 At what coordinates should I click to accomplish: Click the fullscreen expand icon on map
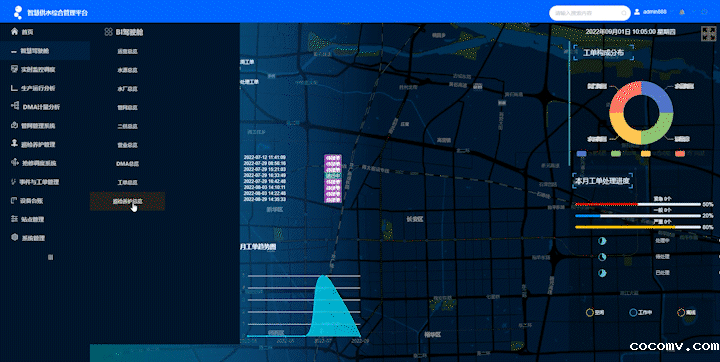click(707, 34)
